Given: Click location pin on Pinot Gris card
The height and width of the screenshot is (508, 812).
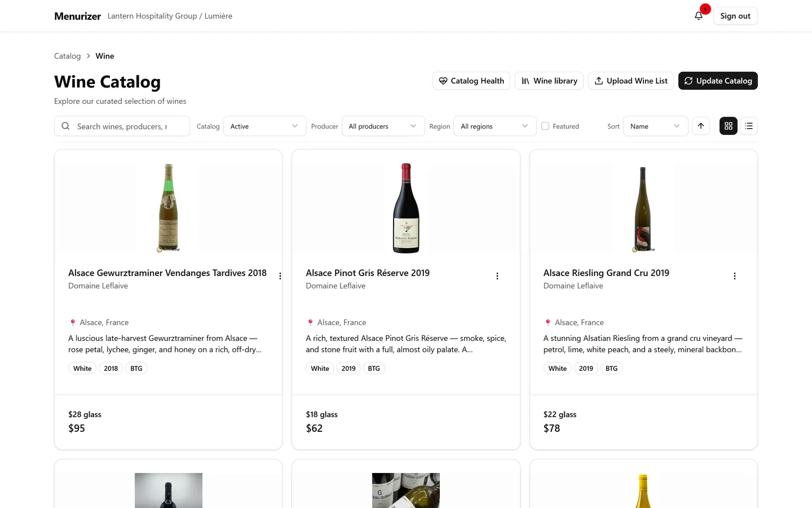Looking at the screenshot, I should 310,322.
